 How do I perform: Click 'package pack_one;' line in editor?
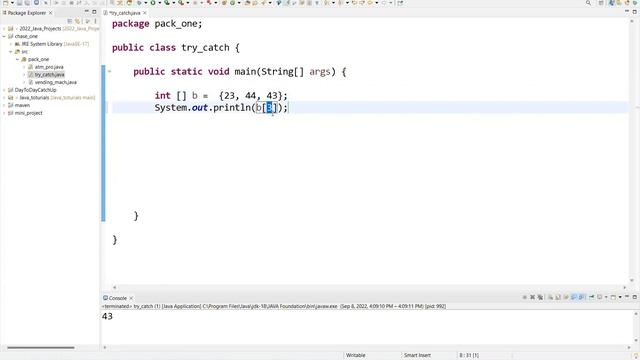[157, 24]
